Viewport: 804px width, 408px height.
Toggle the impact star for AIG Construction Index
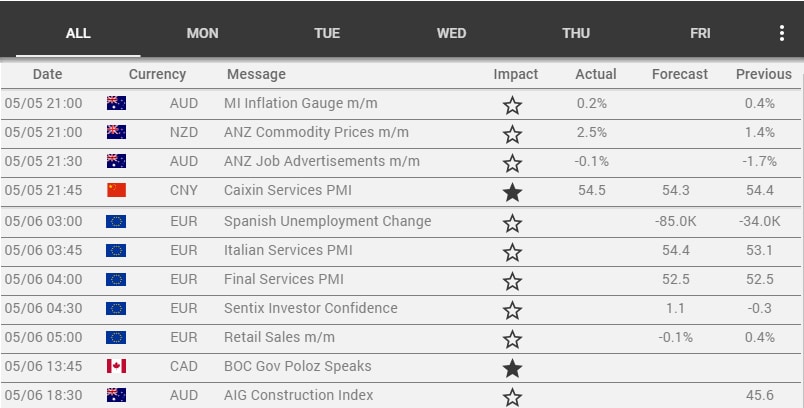(512, 397)
